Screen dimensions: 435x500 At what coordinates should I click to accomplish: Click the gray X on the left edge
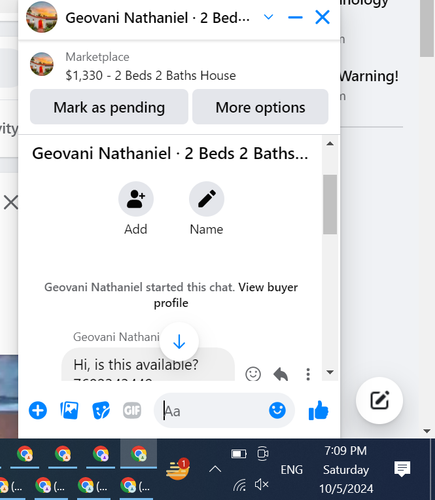[11, 202]
